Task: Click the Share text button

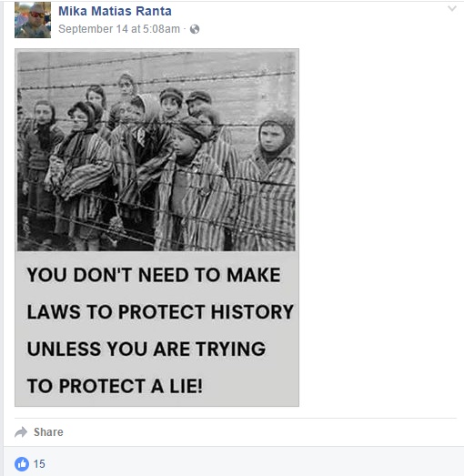Action: click(x=48, y=432)
